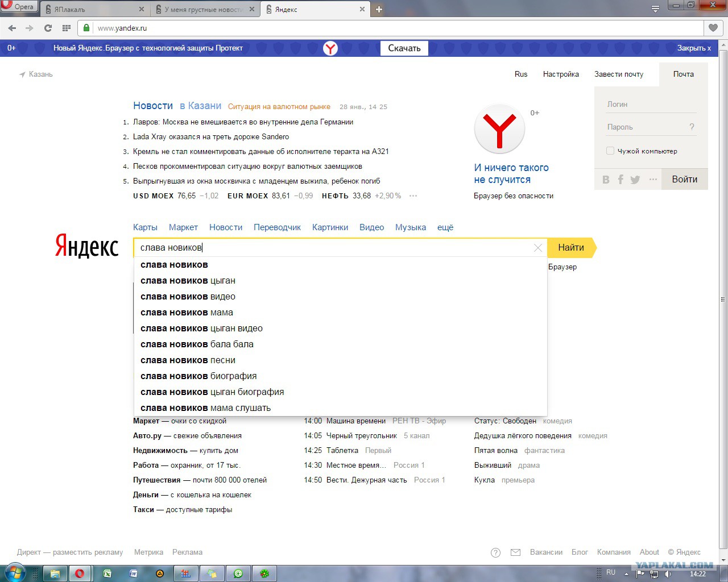Screen dimensions: 728x582
Task: Open the Картинки service
Action: [x=330, y=227]
